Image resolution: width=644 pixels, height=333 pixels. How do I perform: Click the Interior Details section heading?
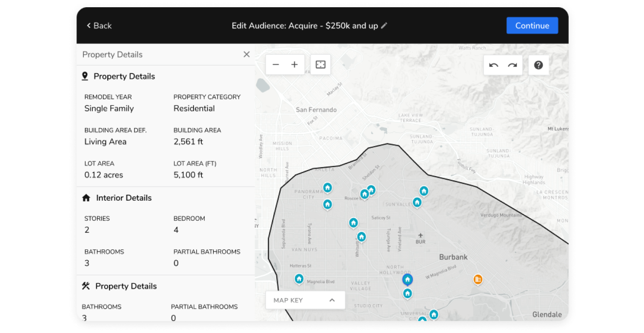pos(124,198)
